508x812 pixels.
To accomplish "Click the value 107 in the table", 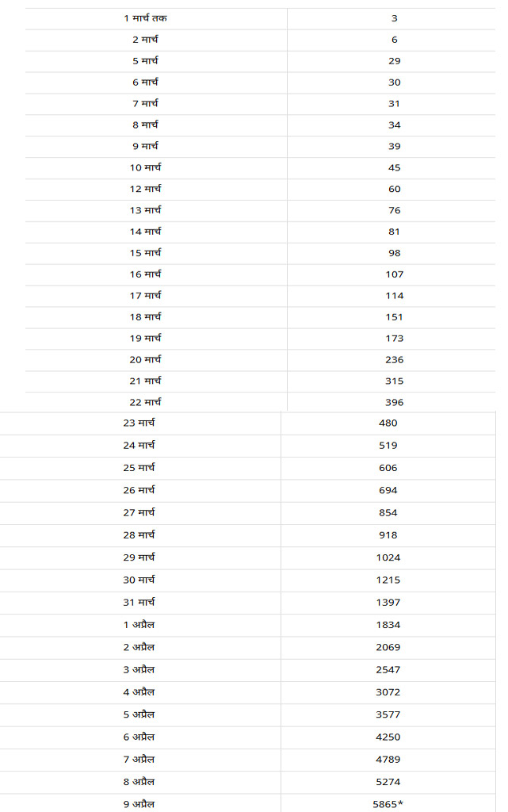I will pyautogui.click(x=394, y=274).
